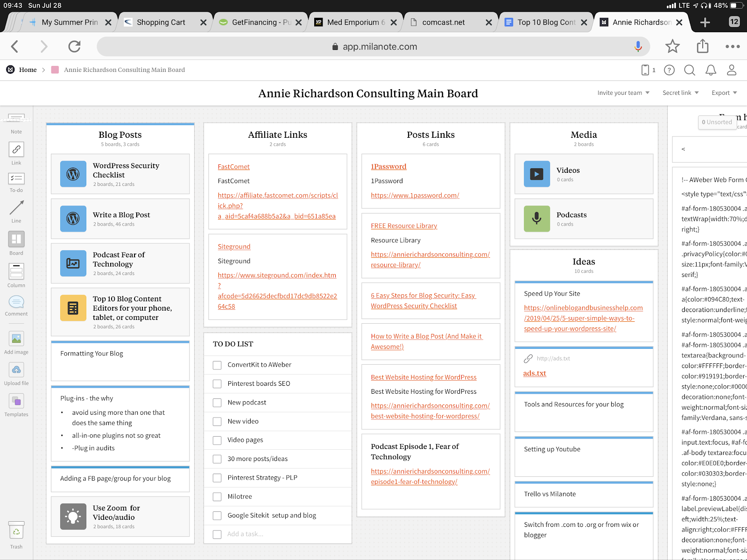Bookmark page with the star icon
The width and height of the screenshot is (747, 560).
pos(672,46)
